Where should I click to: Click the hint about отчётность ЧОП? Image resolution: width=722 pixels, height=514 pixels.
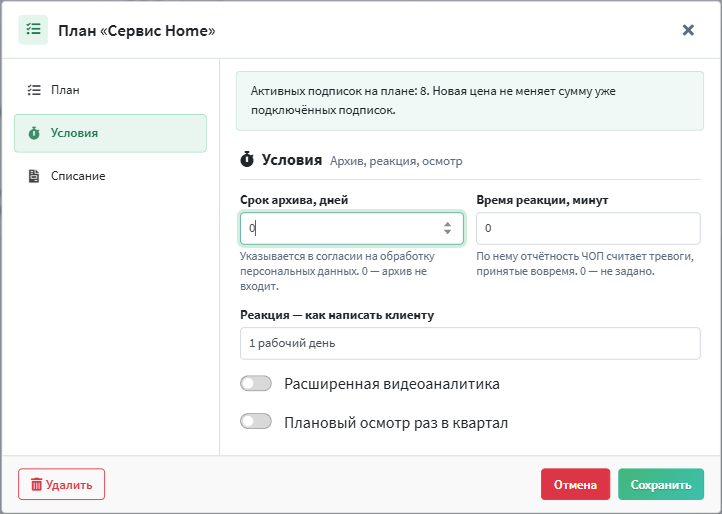pyautogui.click(x=585, y=263)
